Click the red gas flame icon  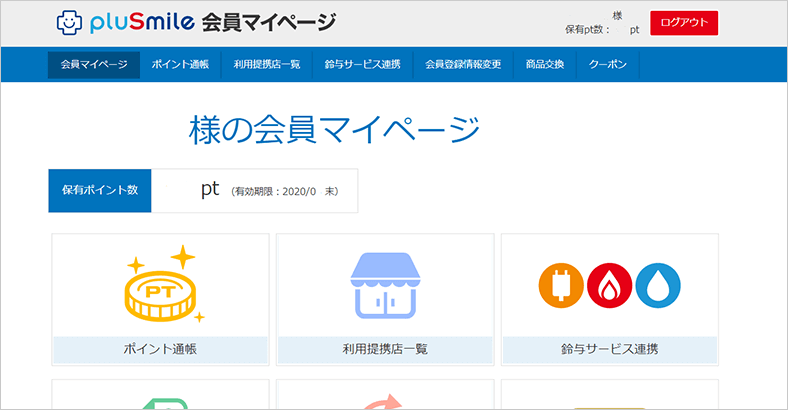click(x=609, y=285)
